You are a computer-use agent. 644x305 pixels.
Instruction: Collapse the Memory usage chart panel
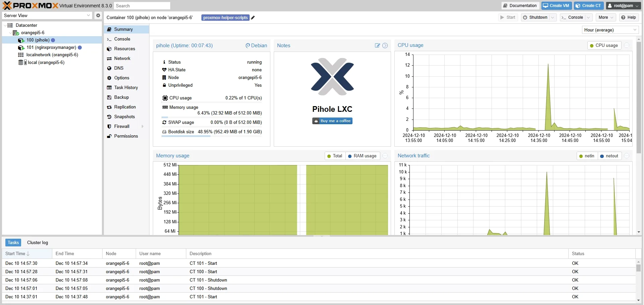tap(385, 156)
